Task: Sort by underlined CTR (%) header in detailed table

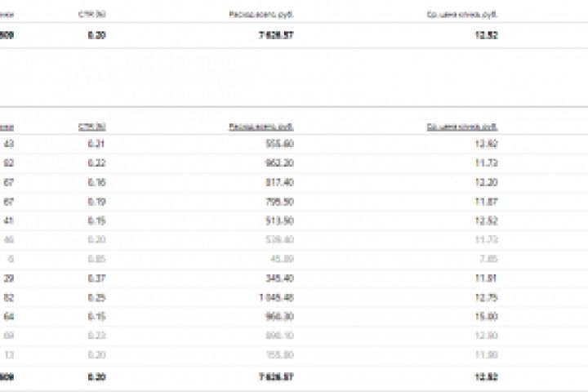Action: [x=92, y=127]
